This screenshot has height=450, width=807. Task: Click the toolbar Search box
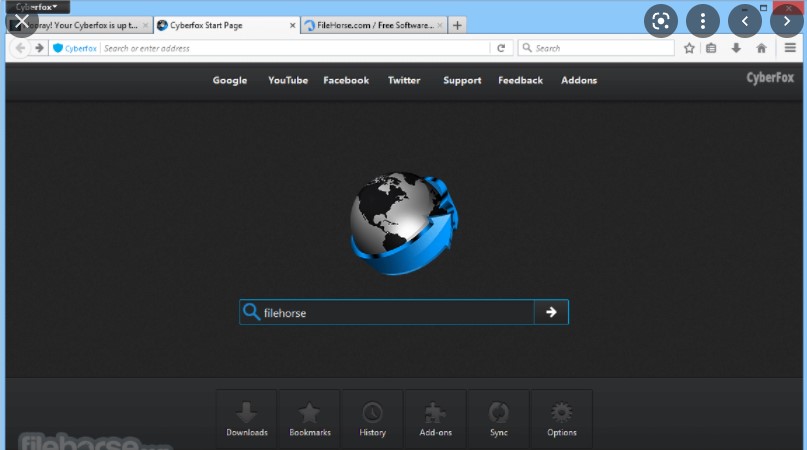click(x=596, y=48)
